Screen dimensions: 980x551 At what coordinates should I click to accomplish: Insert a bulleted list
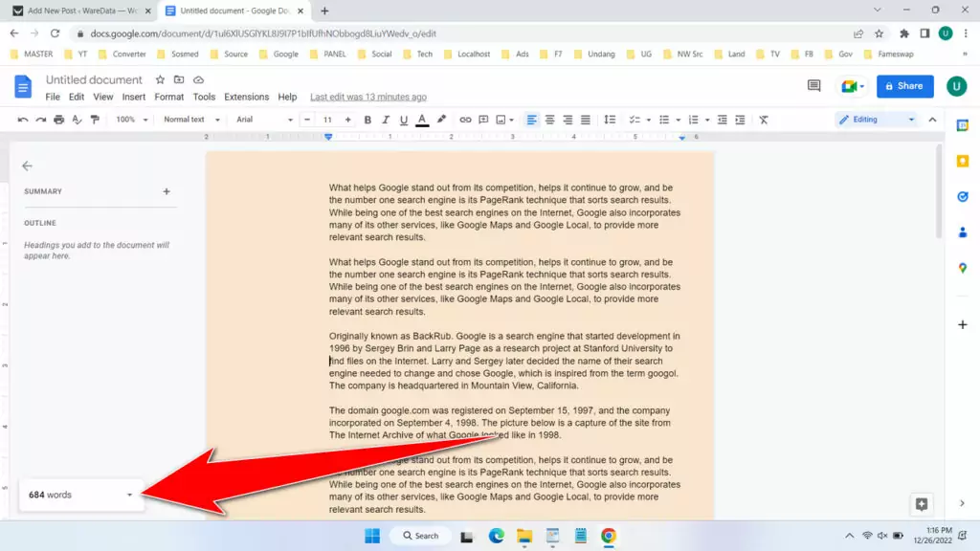[x=664, y=120]
